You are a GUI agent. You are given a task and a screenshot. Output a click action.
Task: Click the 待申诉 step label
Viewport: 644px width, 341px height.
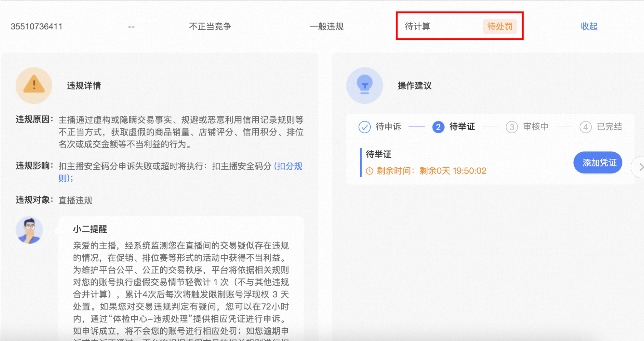coord(388,127)
